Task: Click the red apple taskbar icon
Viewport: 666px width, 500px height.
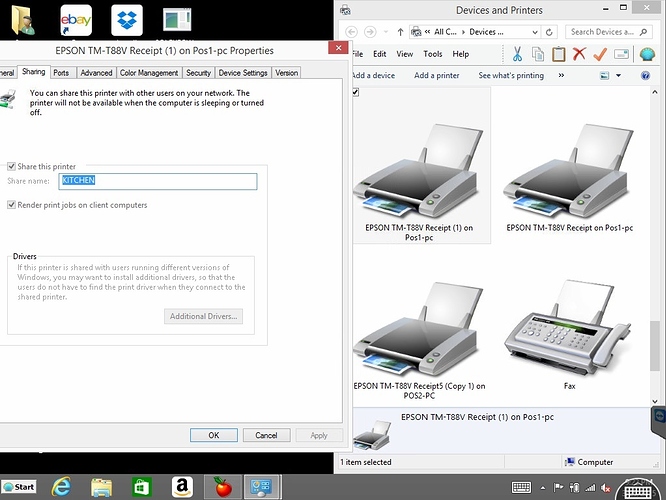Action: pos(223,487)
